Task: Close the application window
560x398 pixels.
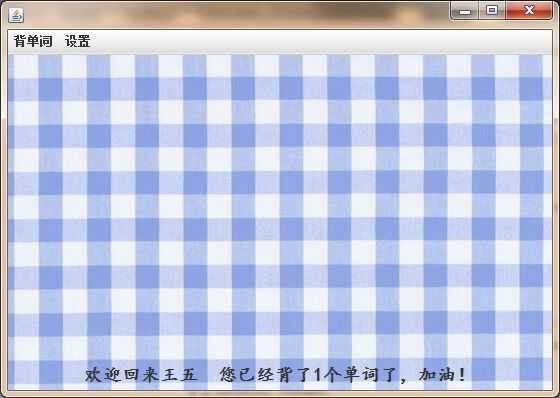Action: pyautogui.click(x=529, y=11)
